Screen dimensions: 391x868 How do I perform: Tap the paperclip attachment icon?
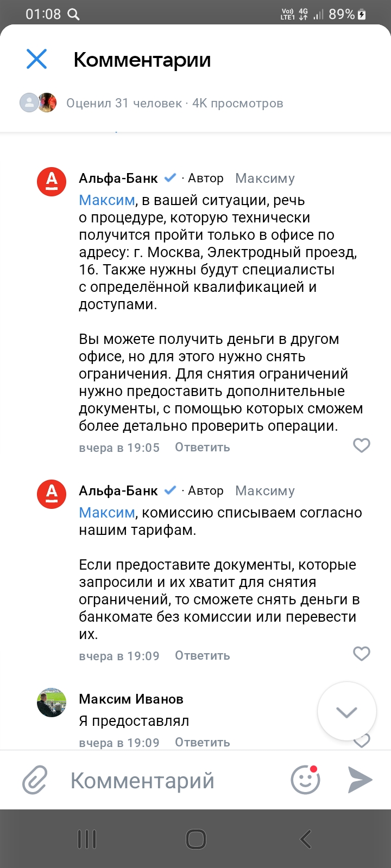pos(35,781)
